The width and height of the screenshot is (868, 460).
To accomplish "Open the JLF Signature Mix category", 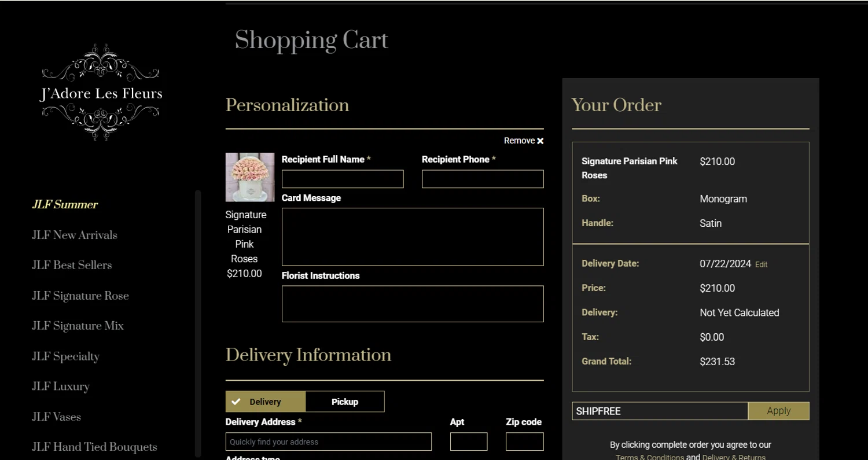I will point(78,326).
